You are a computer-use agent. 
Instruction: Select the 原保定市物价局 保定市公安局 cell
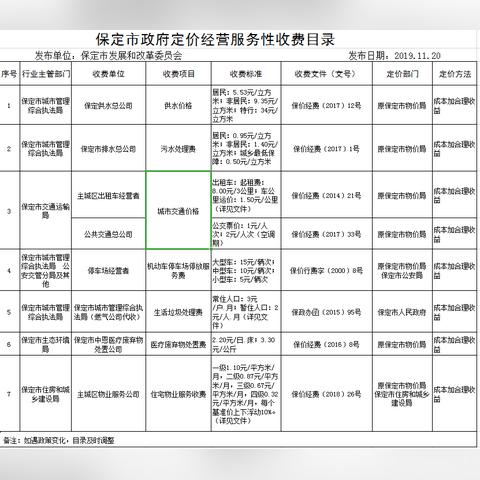402,270
